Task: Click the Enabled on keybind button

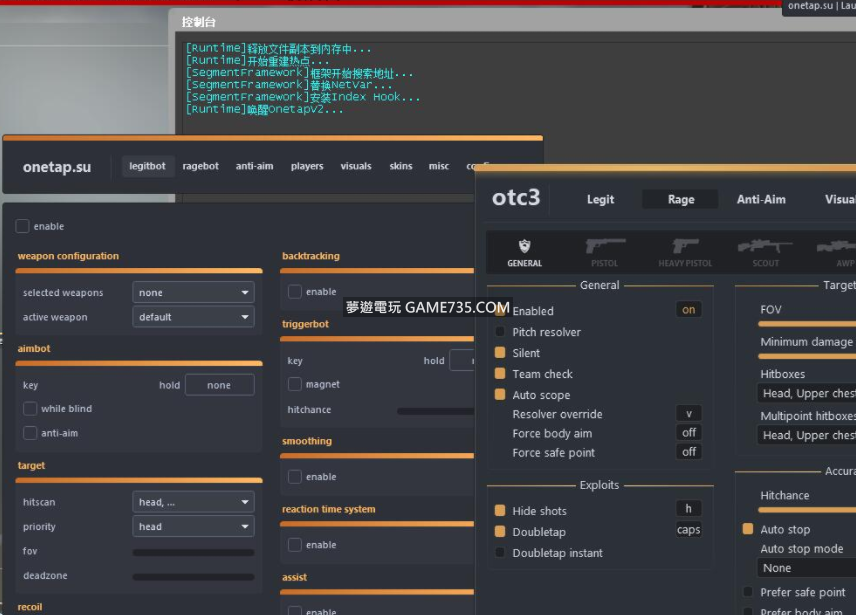Action: point(688,309)
